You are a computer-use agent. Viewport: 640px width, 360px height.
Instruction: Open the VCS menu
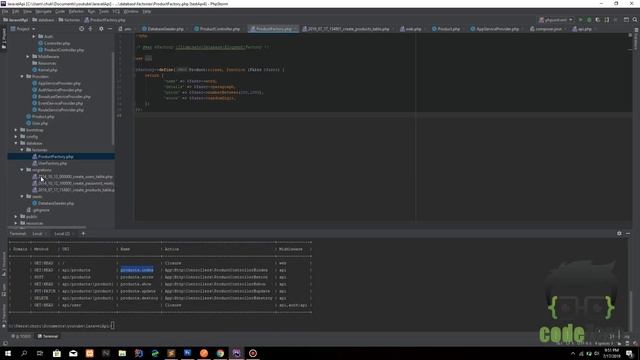tap(116, 11)
